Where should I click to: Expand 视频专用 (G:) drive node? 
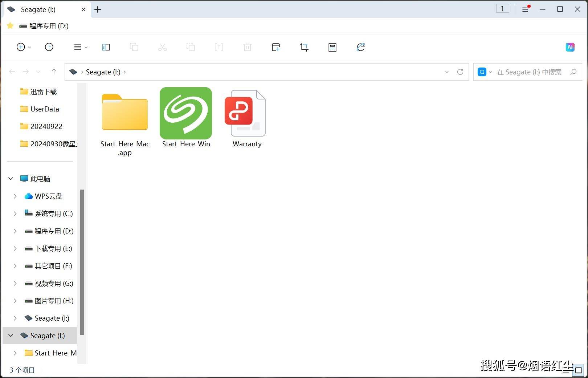coord(15,283)
